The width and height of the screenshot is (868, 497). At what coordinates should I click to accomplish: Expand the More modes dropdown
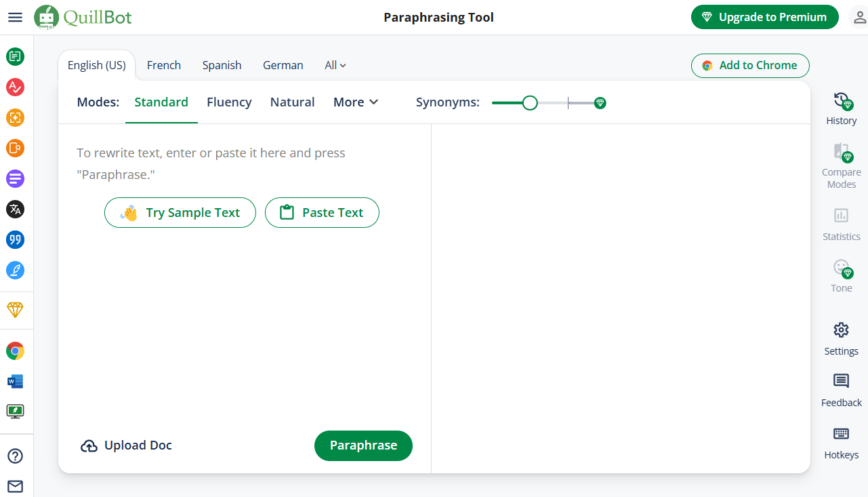[355, 102]
